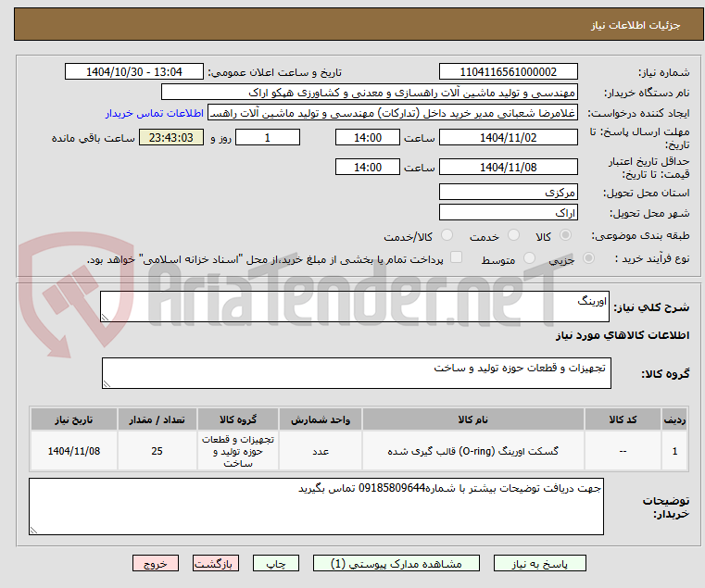
Task: Click the چاپ print button
Action: [276, 563]
